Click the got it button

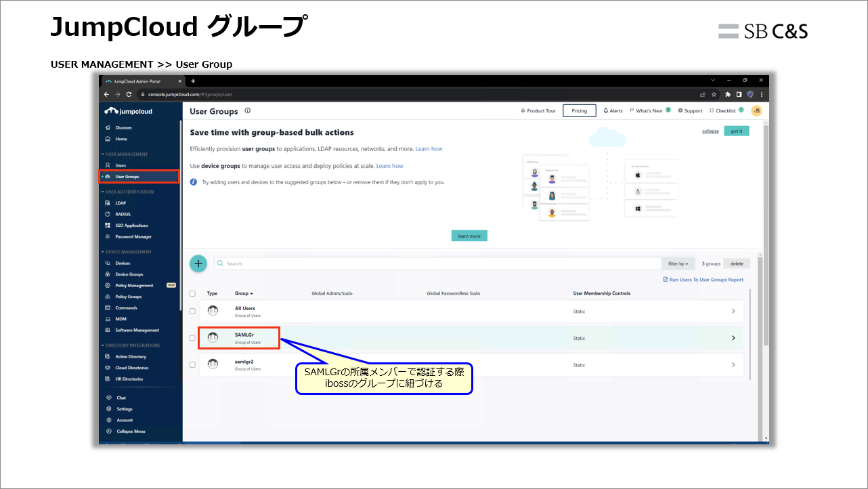pos(737,131)
